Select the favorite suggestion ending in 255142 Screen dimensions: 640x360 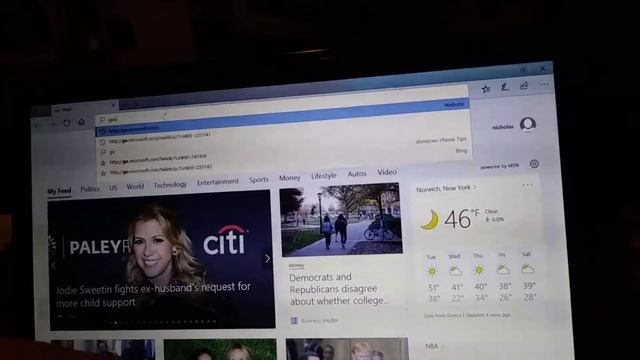click(x=161, y=169)
